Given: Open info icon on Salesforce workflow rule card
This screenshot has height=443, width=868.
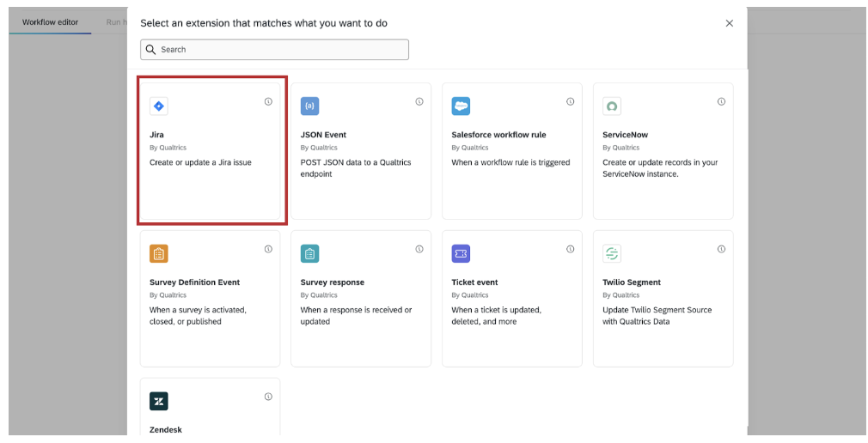Looking at the screenshot, I should (x=570, y=101).
